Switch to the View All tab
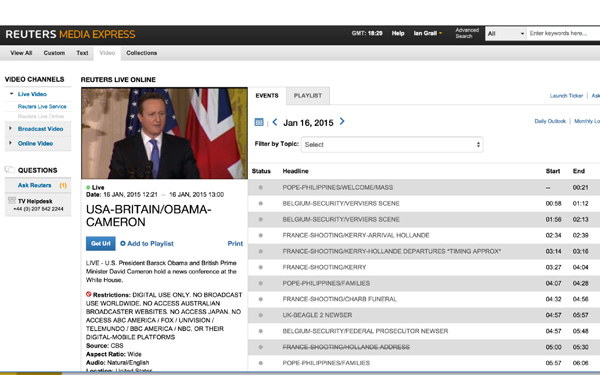Screen dimensions: 600x375 click(x=21, y=53)
